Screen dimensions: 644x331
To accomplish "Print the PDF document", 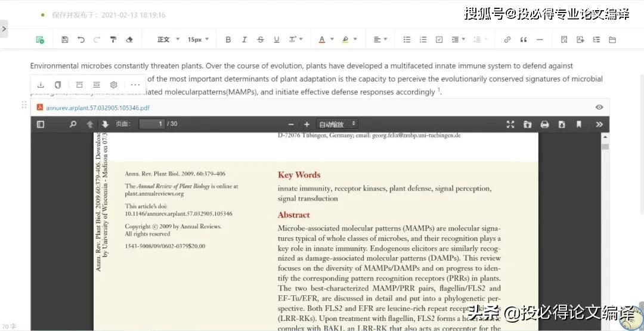I will tap(544, 124).
